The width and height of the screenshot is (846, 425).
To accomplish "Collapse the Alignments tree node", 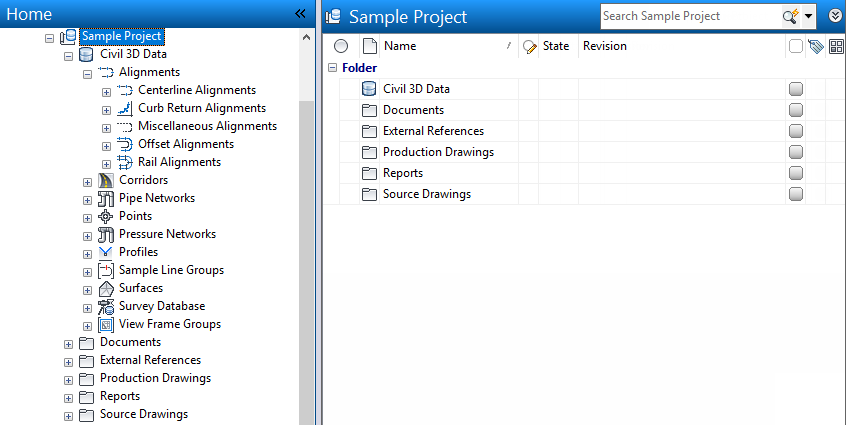I will pos(87,73).
